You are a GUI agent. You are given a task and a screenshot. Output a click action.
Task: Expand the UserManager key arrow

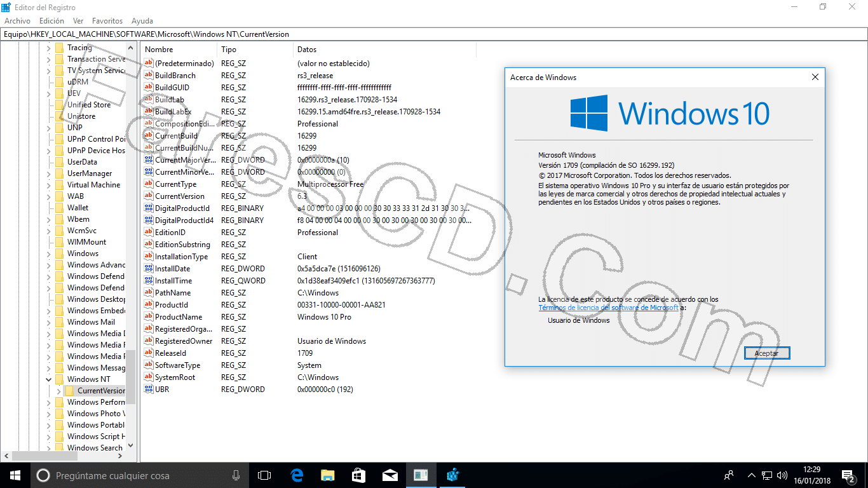coord(49,173)
